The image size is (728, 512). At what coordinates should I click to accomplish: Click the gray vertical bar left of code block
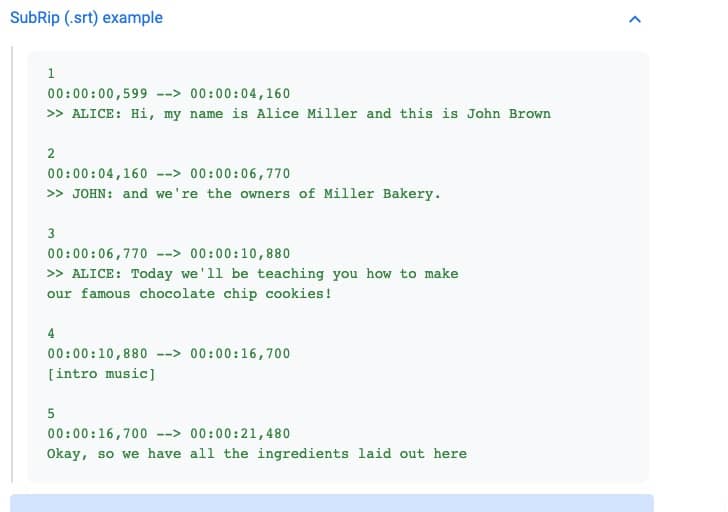(12, 265)
